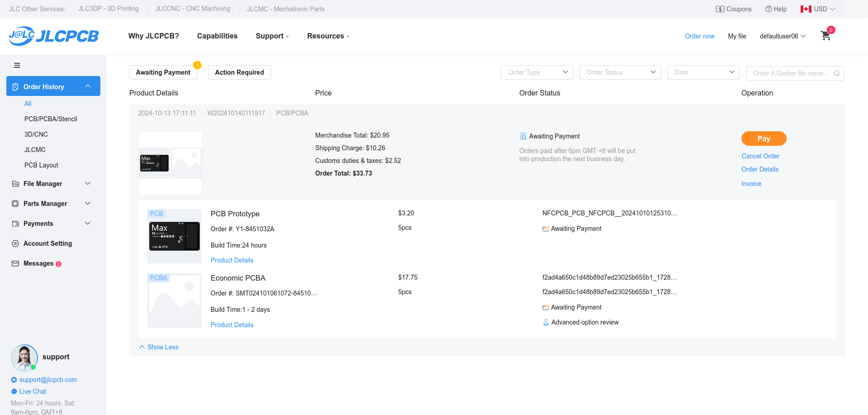Click the File Manager folder icon
The image size is (868, 415).
[15, 184]
